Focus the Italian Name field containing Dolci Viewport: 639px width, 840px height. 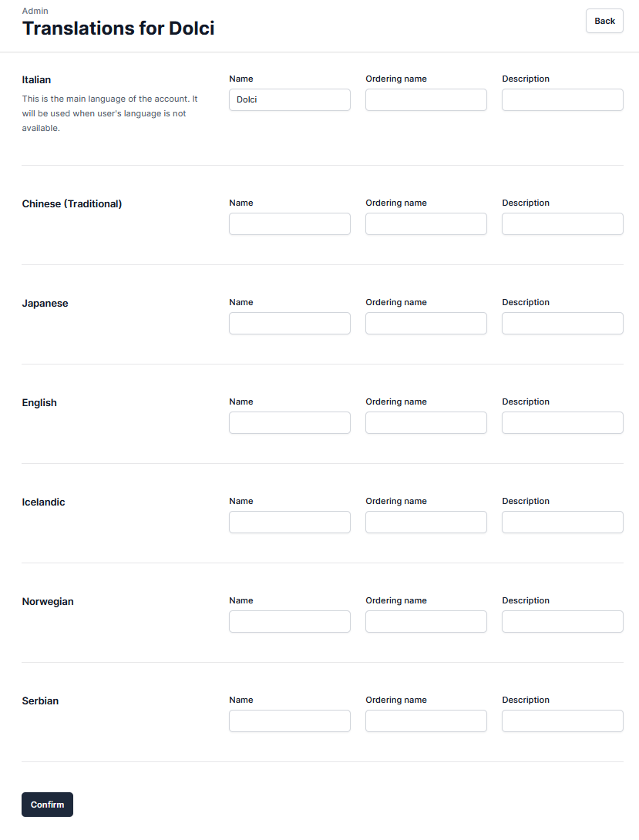pos(289,99)
